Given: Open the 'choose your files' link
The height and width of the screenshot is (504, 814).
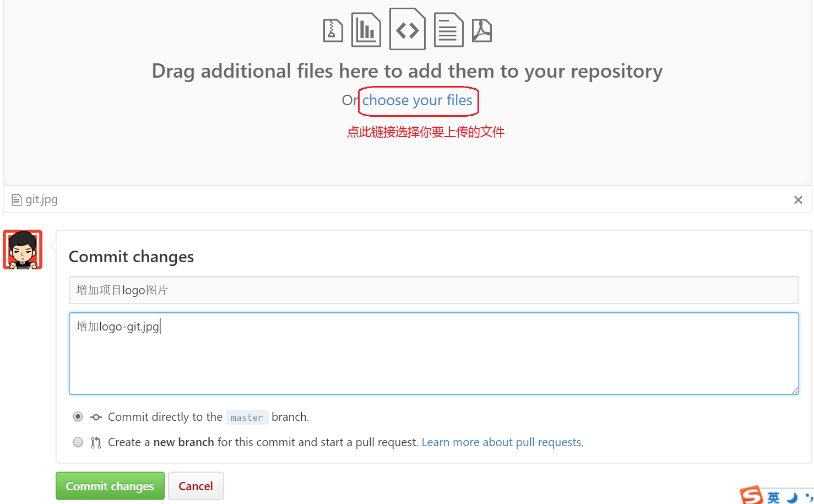Looking at the screenshot, I should [x=417, y=100].
